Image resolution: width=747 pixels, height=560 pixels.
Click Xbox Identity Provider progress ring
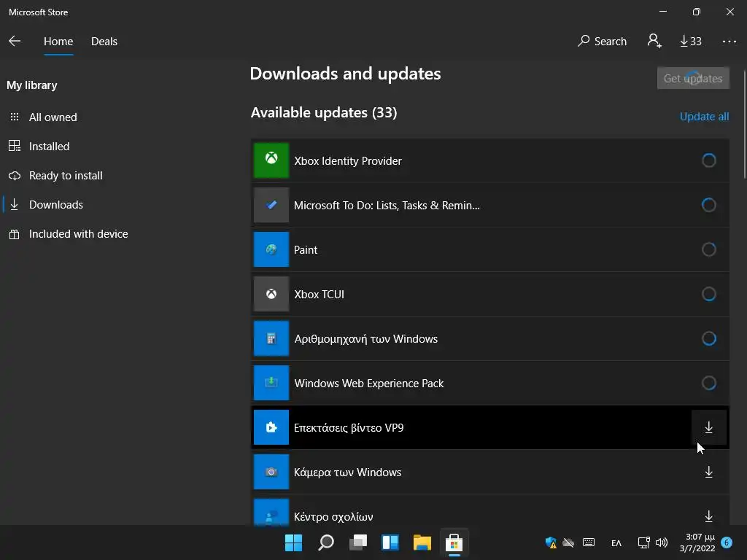pos(709,160)
